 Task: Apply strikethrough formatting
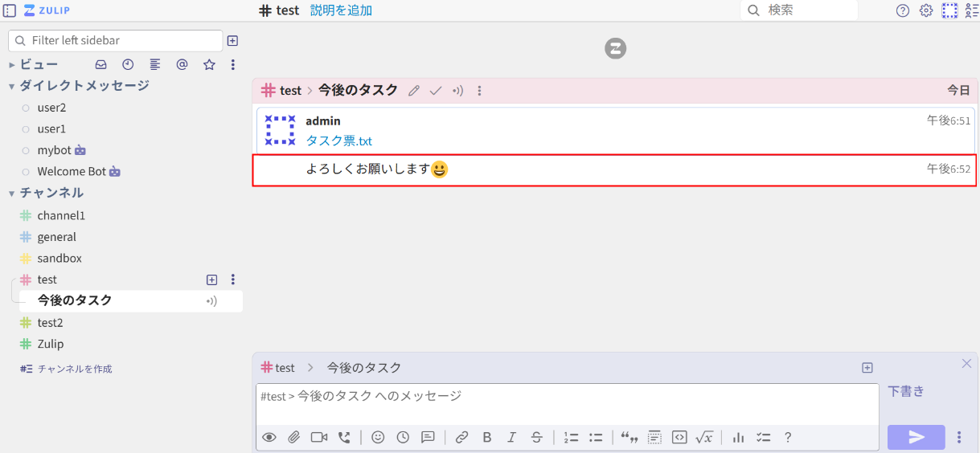(x=536, y=438)
